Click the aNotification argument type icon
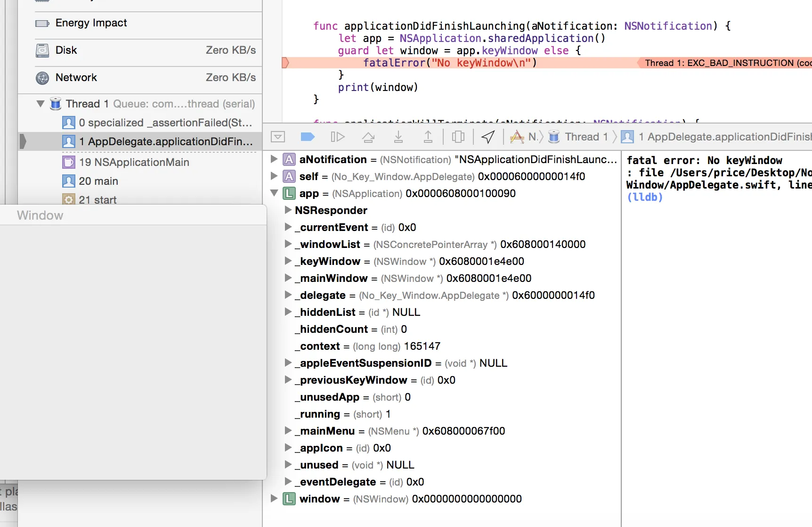Viewport: 812px width, 527px height. (x=289, y=159)
